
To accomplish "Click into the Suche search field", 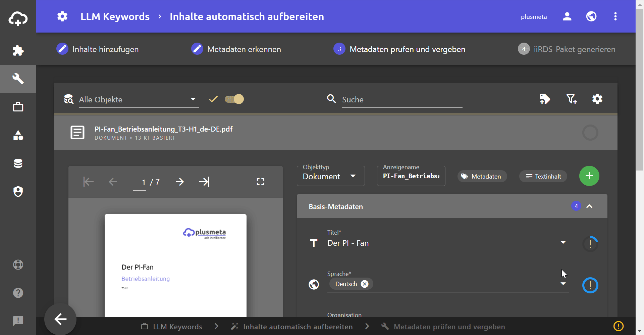I will click(x=402, y=100).
